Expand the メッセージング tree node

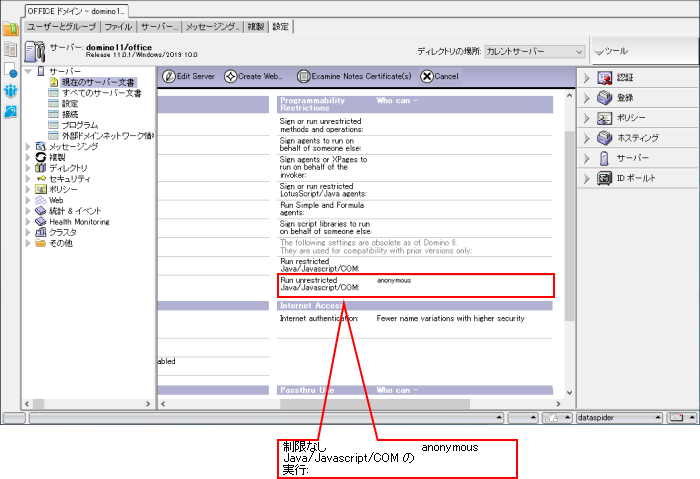coord(28,146)
